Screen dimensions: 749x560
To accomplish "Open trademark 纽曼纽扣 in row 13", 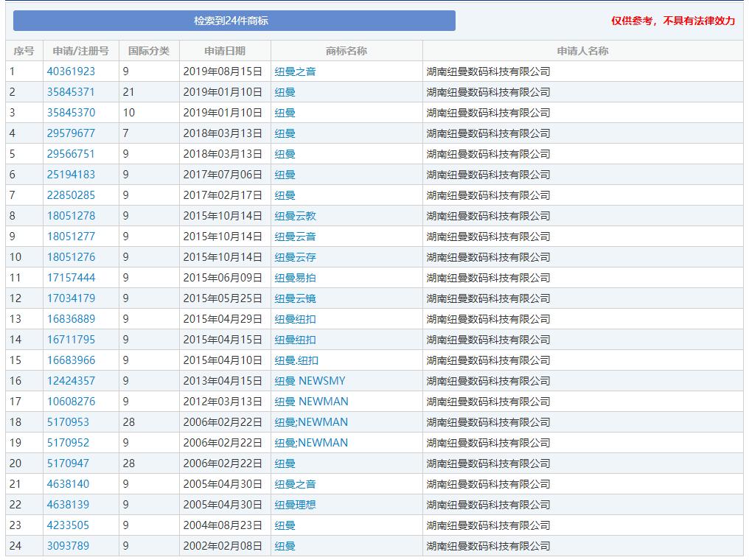I will click(294, 319).
